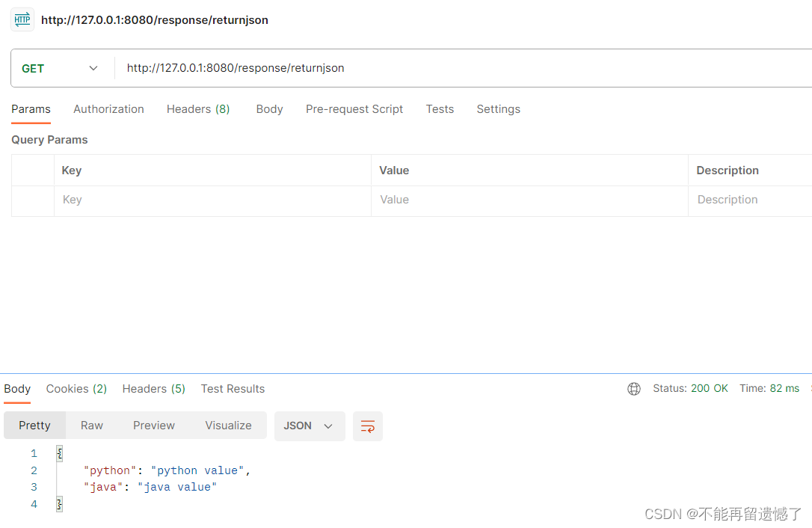
Task: Select the Raw view button
Action: click(x=92, y=426)
